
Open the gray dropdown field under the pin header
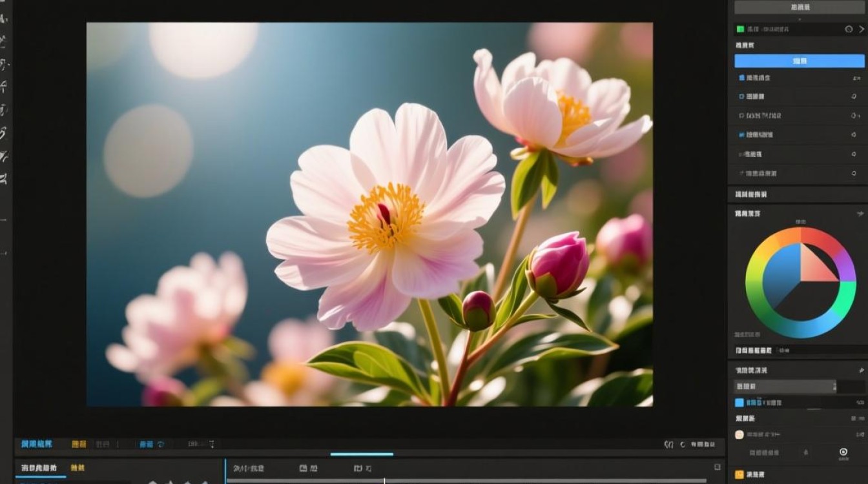coord(785,387)
